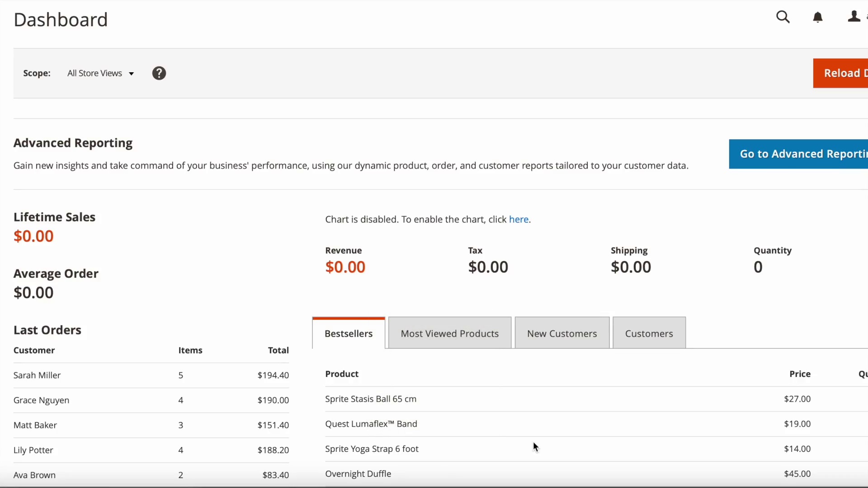Select Matt Baker's order entry
868x488 pixels.
pyautogui.click(x=35, y=425)
